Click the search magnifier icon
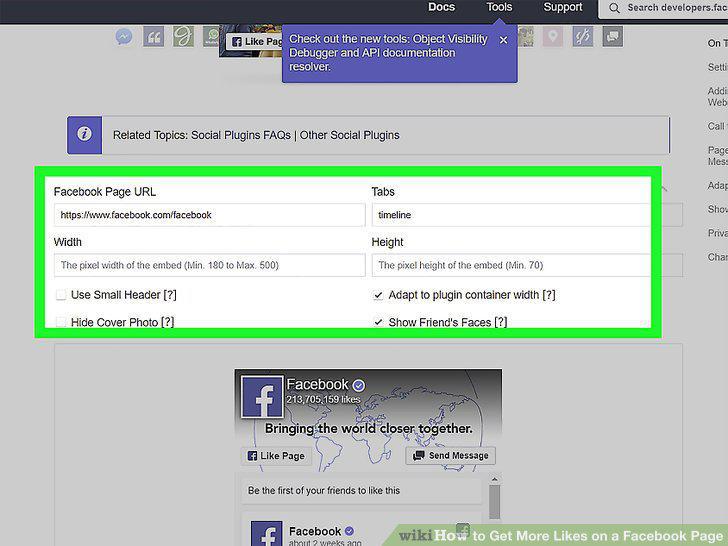This screenshot has height=546, width=728. (x=614, y=8)
